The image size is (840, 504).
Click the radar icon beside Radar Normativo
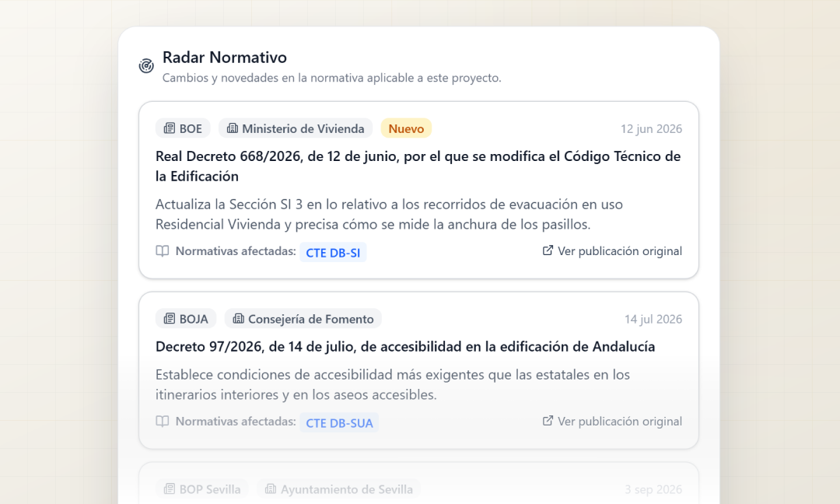(146, 66)
